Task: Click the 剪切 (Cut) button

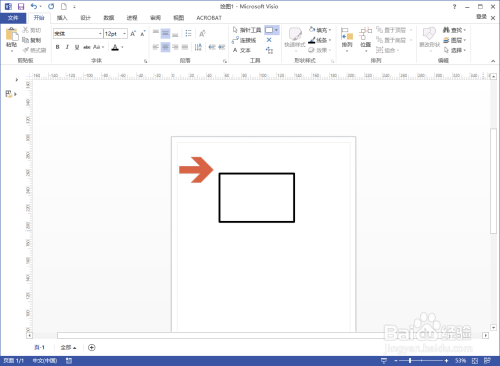Action: pos(32,30)
